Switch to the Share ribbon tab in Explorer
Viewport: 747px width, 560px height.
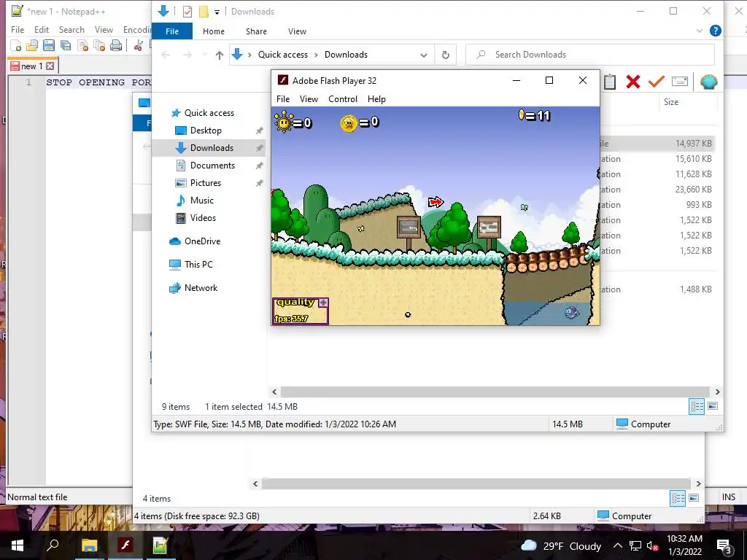(256, 31)
